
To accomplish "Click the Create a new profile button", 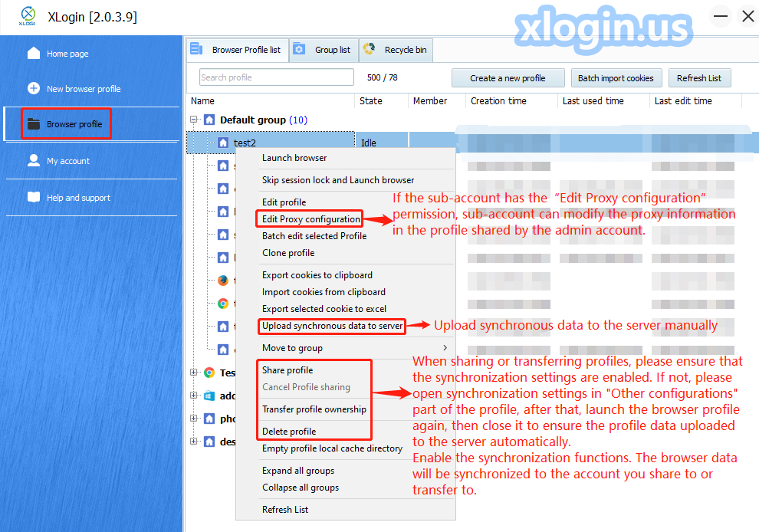I will (508, 78).
